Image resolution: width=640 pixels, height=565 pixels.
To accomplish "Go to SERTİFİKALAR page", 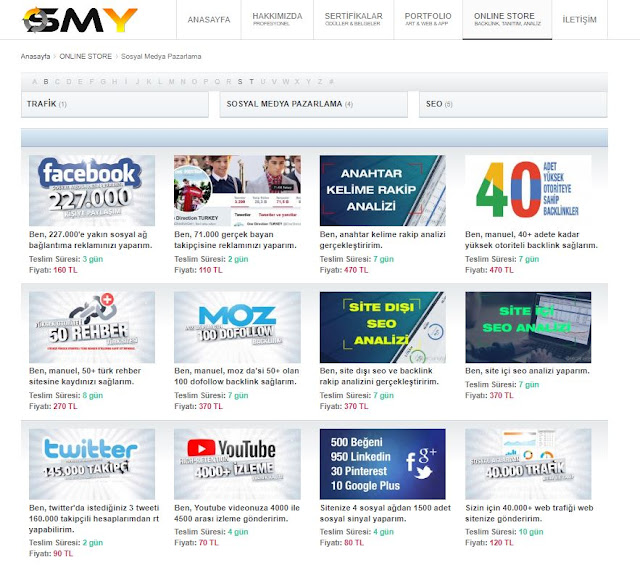I will 353,20.
